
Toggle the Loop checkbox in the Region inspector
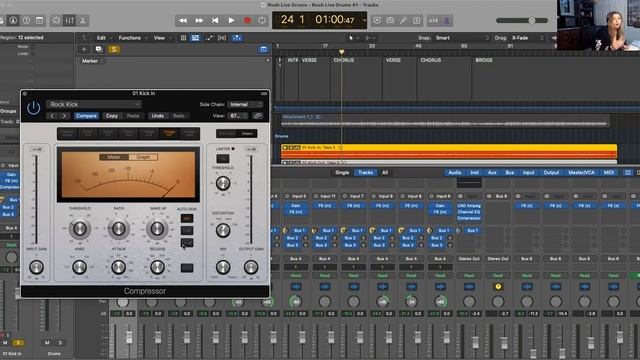33,53
